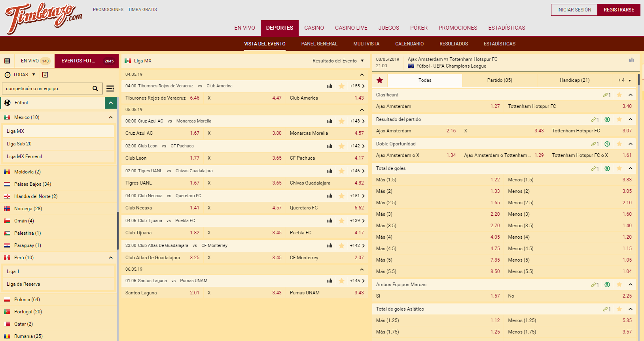Open the EN VIVO main menu item
644x341 pixels.
click(x=244, y=28)
